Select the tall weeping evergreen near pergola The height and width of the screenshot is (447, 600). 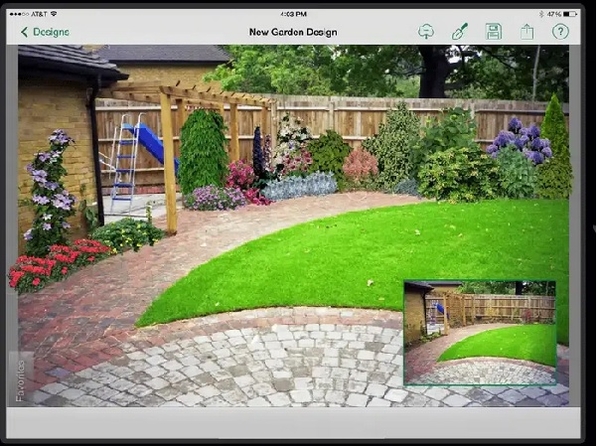coord(203,151)
